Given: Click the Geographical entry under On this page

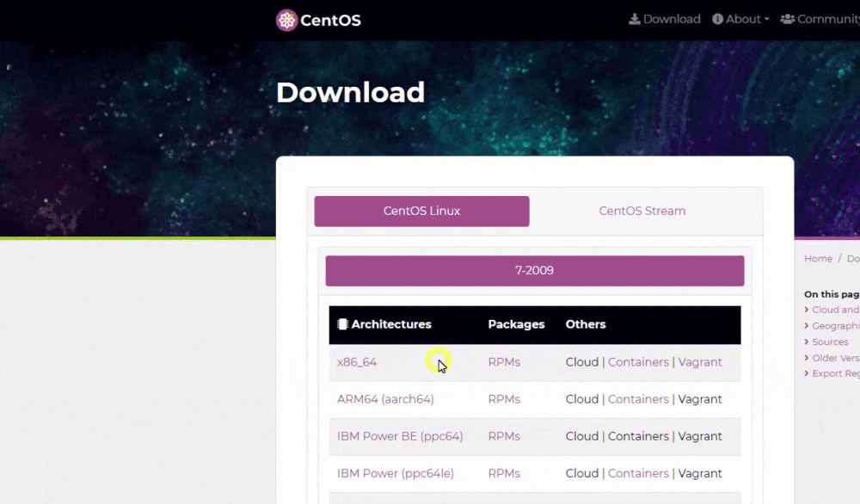Looking at the screenshot, I should point(834,325).
